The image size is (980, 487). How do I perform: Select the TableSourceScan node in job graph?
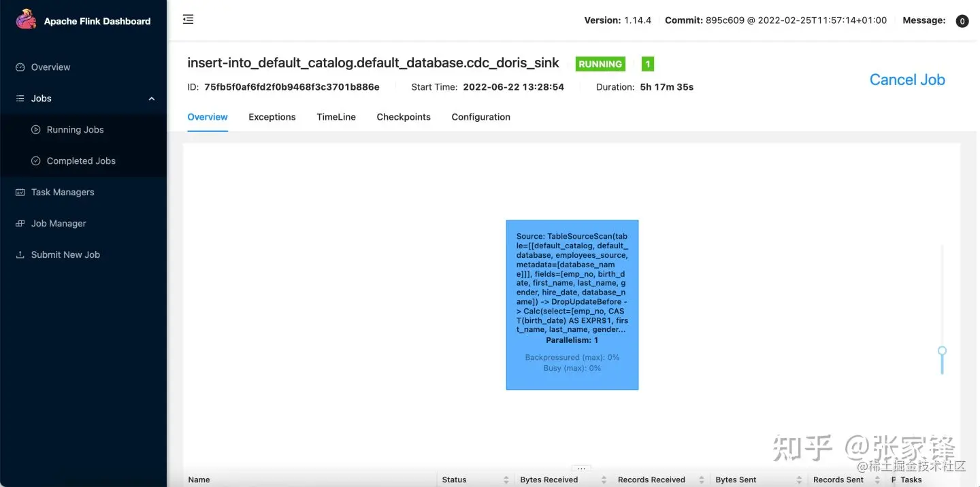(x=572, y=305)
